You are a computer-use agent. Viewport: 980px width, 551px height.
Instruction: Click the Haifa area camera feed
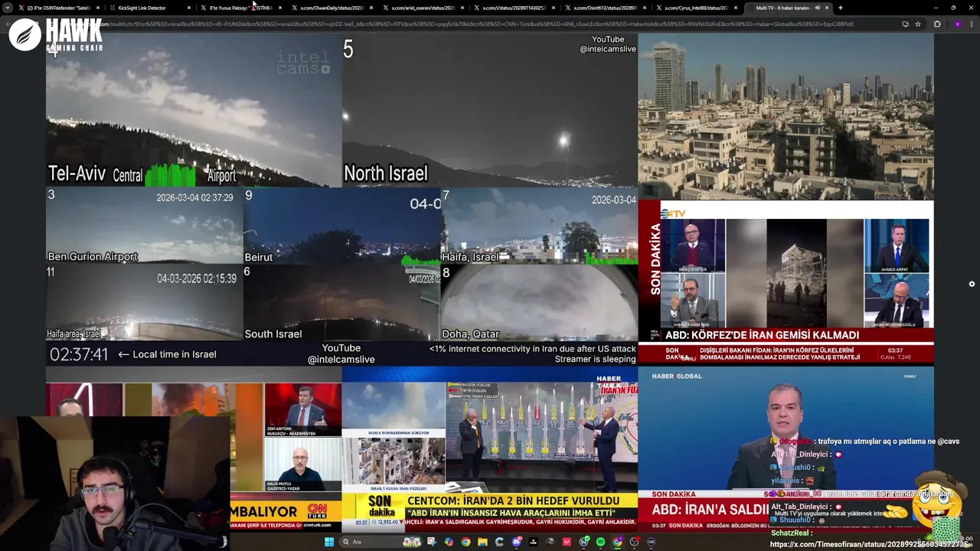click(145, 302)
